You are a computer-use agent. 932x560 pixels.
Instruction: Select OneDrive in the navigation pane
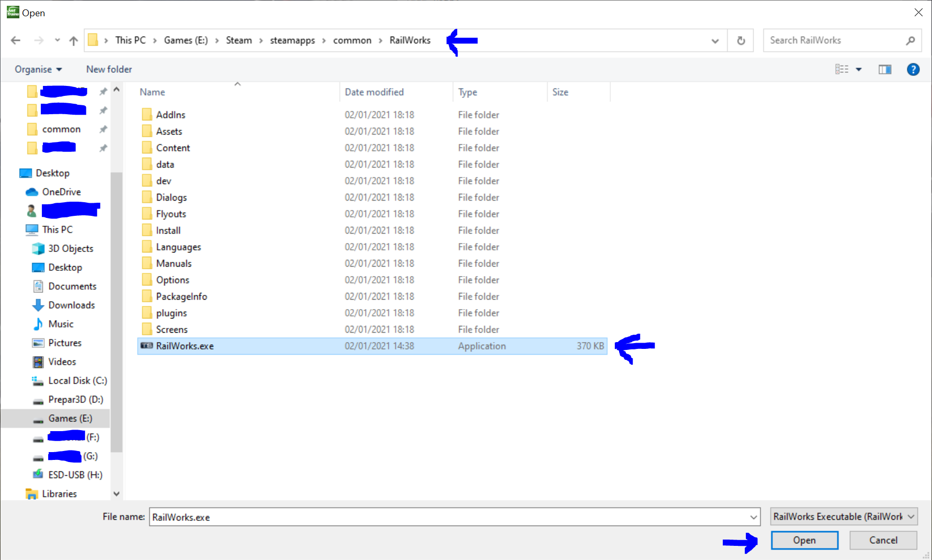coord(61,192)
